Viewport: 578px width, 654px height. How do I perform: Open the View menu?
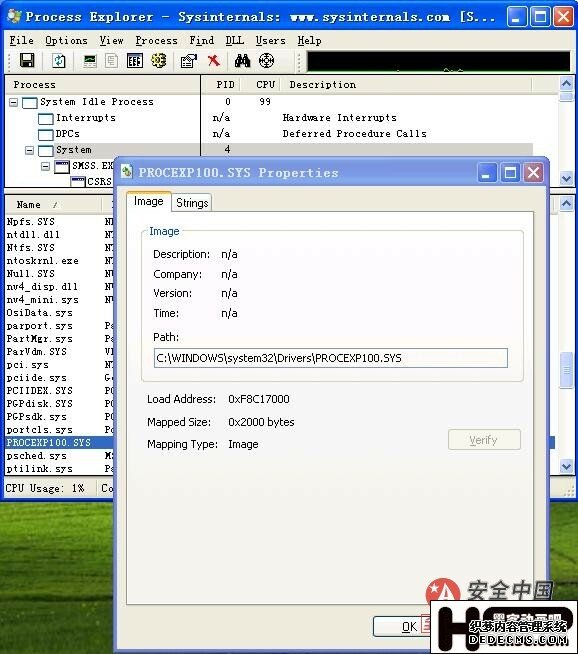[111, 40]
